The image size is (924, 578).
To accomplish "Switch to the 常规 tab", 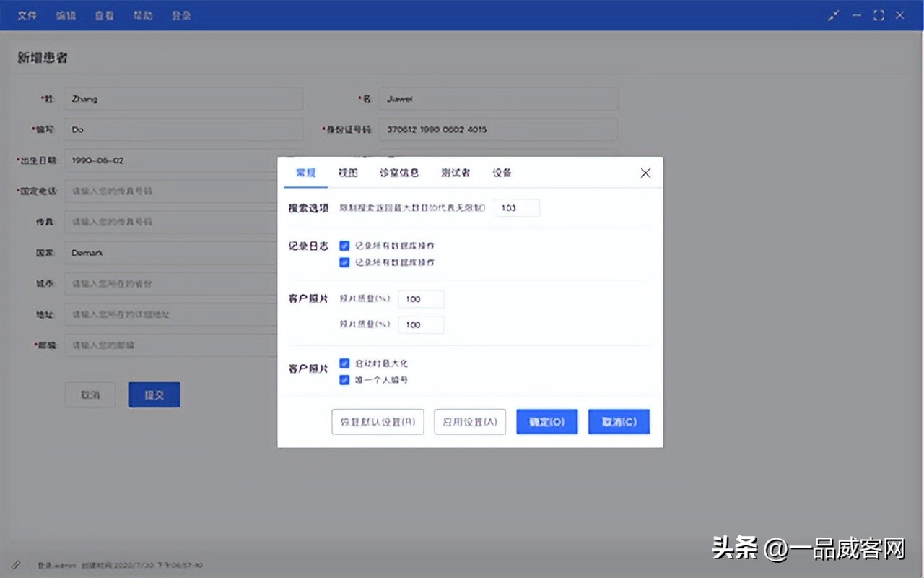I will click(x=306, y=173).
